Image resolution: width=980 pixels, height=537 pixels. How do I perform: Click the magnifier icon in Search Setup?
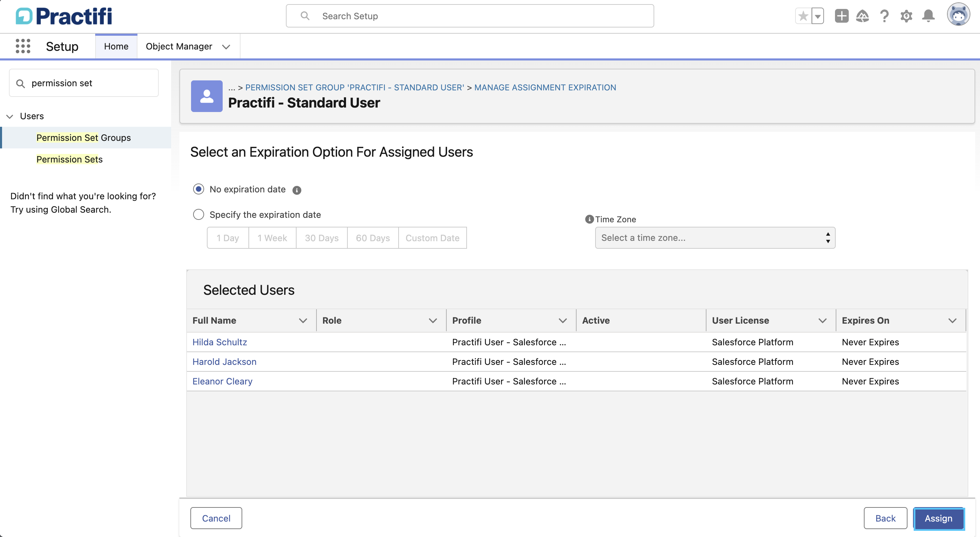coord(305,15)
